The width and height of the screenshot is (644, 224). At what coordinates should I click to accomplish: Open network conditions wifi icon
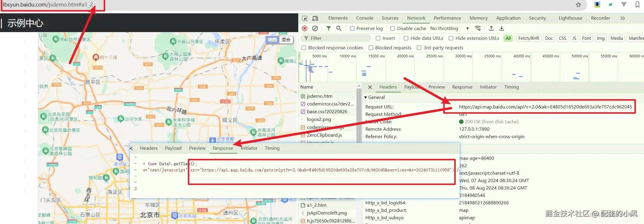(x=478, y=28)
